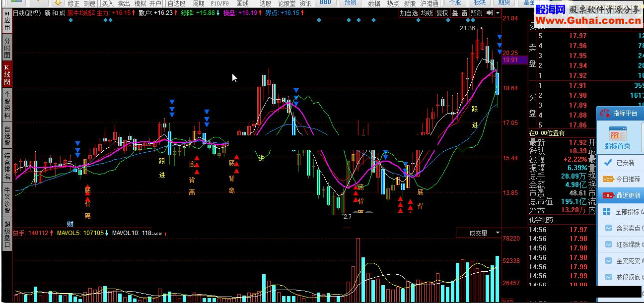Open 综合排名 sidebar tab
The height and width of the screenshot is (303, 644).
7,167
